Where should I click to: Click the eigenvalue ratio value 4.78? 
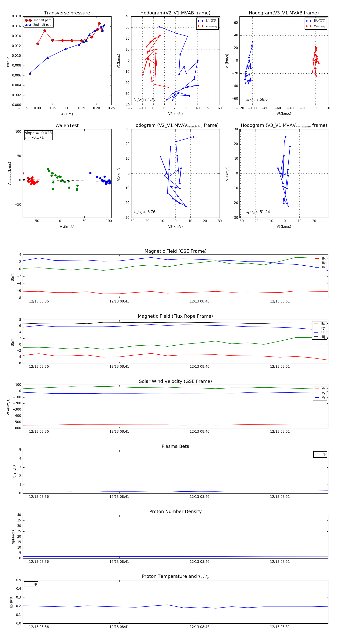151,100
